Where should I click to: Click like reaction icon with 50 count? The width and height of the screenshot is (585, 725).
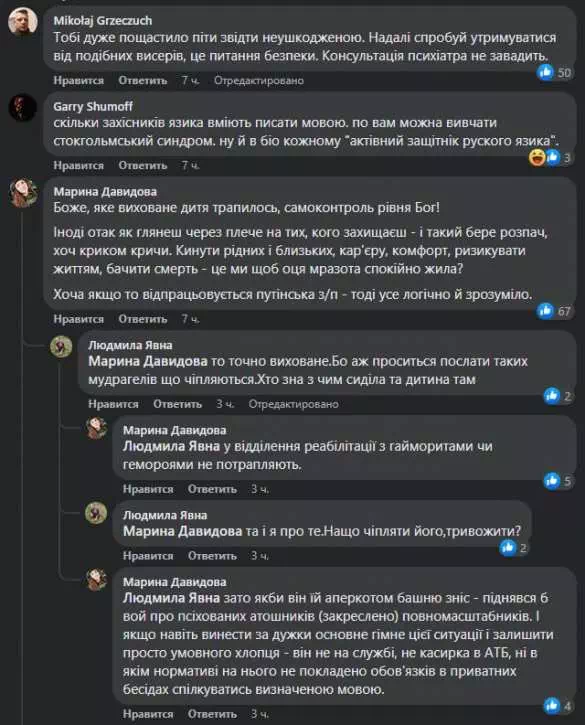coord(546,72)
